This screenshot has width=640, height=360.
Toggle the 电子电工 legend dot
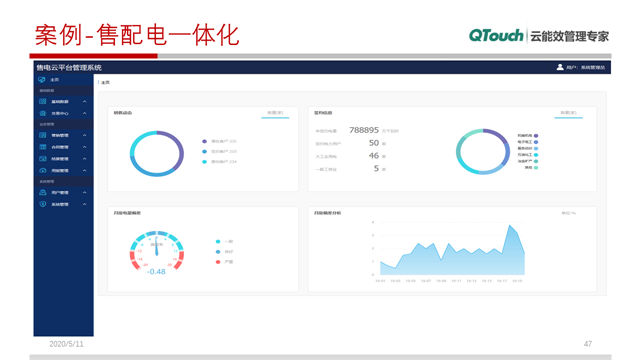[536, 142]
